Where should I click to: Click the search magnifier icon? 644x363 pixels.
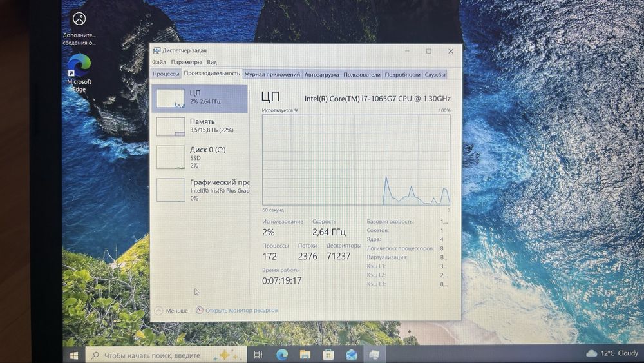click(95, 355)
